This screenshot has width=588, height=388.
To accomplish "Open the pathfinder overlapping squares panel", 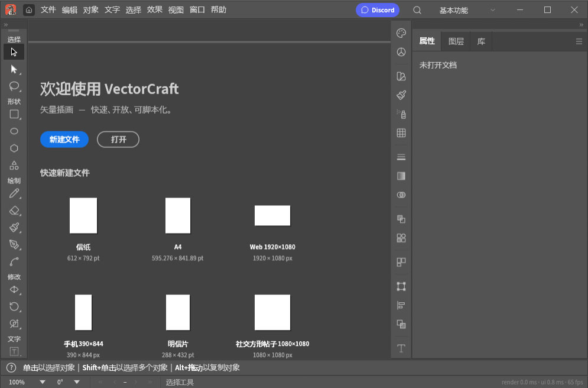I will (x=401, y=219).
